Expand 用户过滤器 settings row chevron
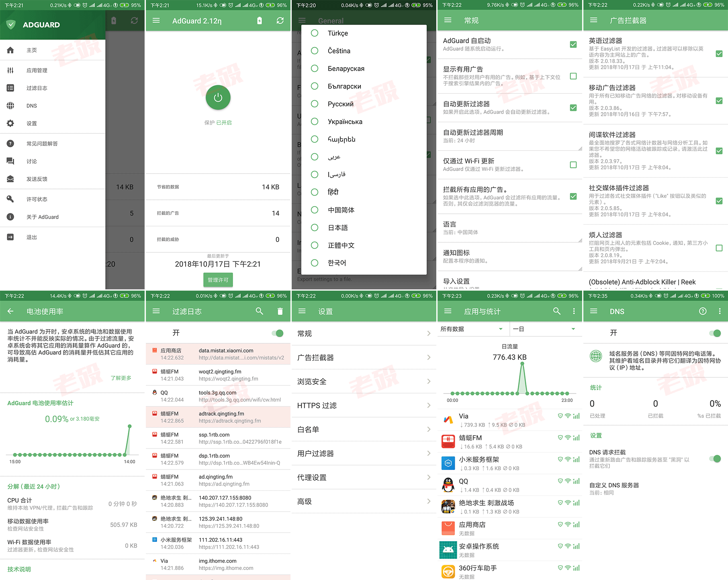This screenshot has height=580, width=728. [429, 453]
